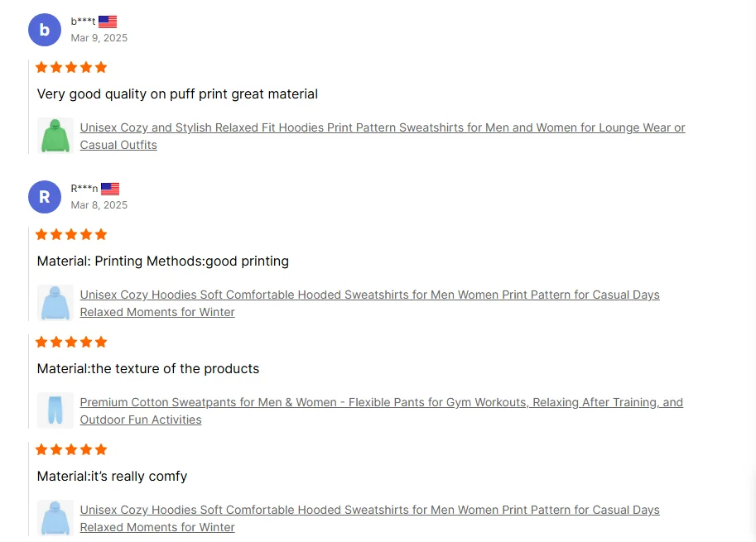Open the "Premium Cotton Sweatpants" product link
The height and width of the screenshot is (542, 756).
click(381, 403)
